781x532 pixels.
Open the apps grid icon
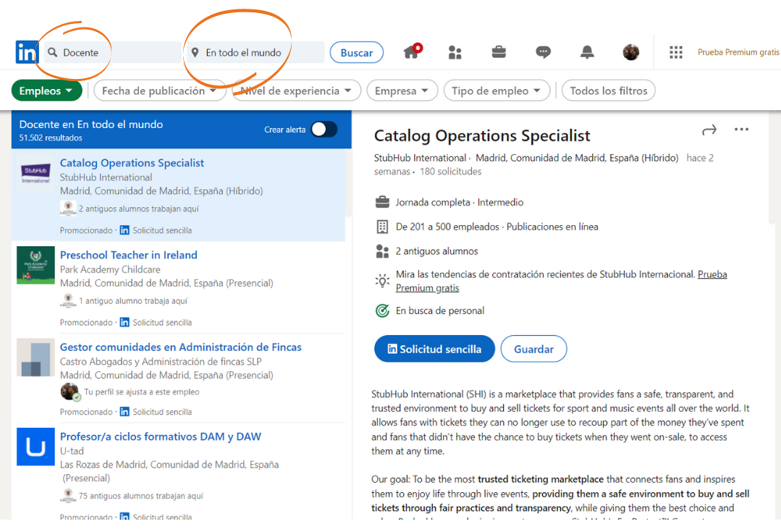(676, 52)
